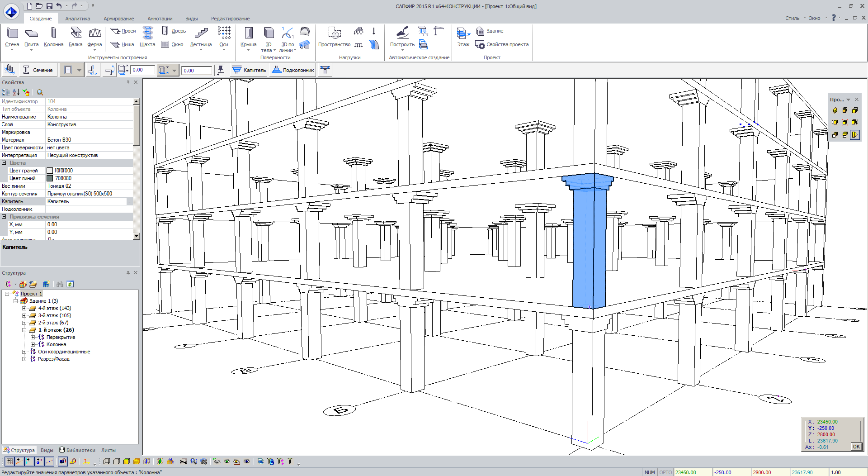The image size is (868, 476).
Task: Toggle the Подколонник option
Action: (293, 70)
